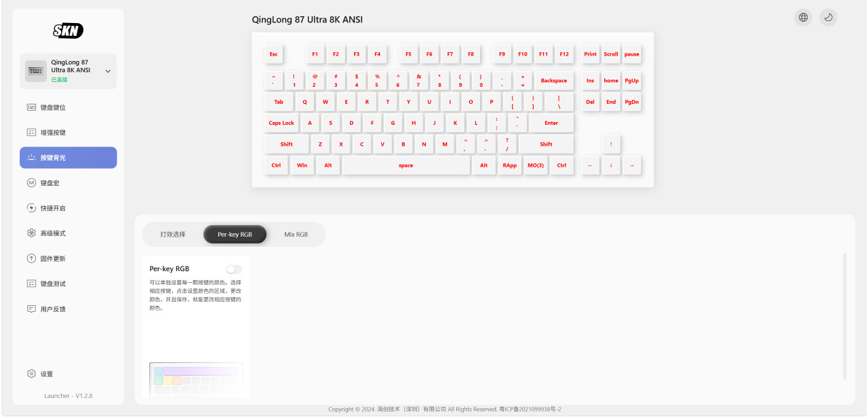
Task: Select the right arrow key
Action: coord(632,165)
